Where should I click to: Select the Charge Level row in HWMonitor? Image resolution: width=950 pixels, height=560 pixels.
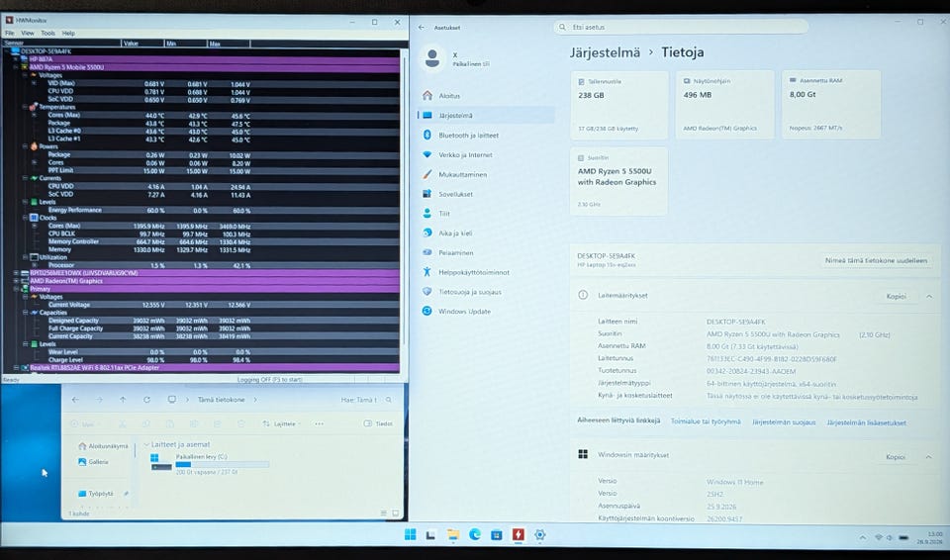(x=201, y=360)
